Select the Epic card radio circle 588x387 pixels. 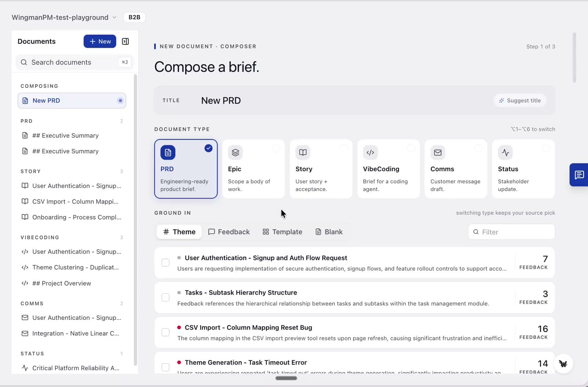pyautogui.click(x=276, y=148)
